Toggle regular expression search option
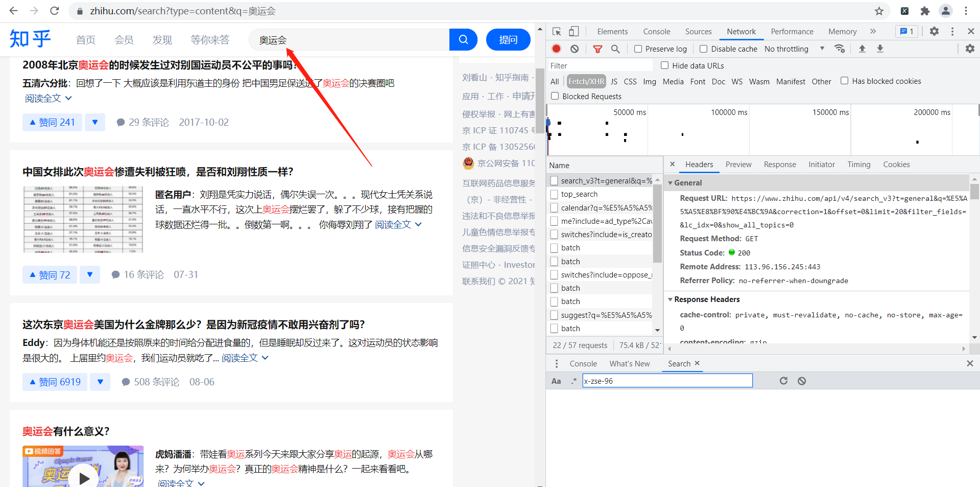The width and height of the screenshot is (980, 487). pyautogui.click(x=574, y=381)
